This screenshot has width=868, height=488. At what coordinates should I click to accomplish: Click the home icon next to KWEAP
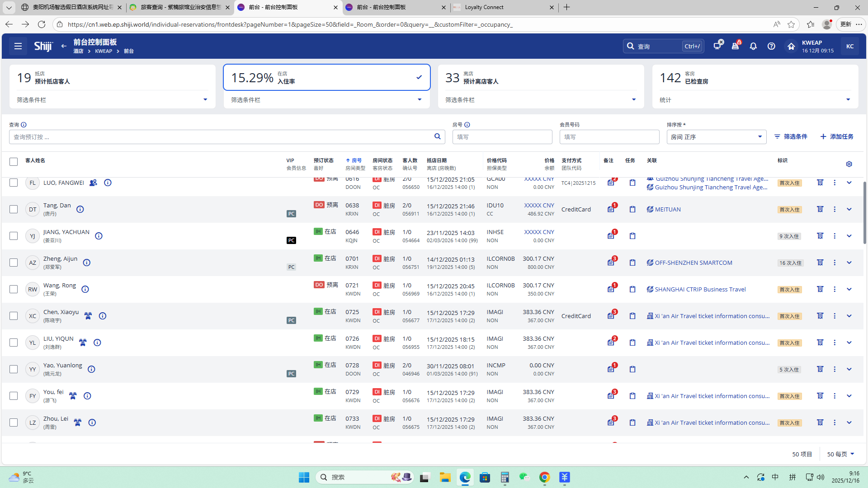791,46
